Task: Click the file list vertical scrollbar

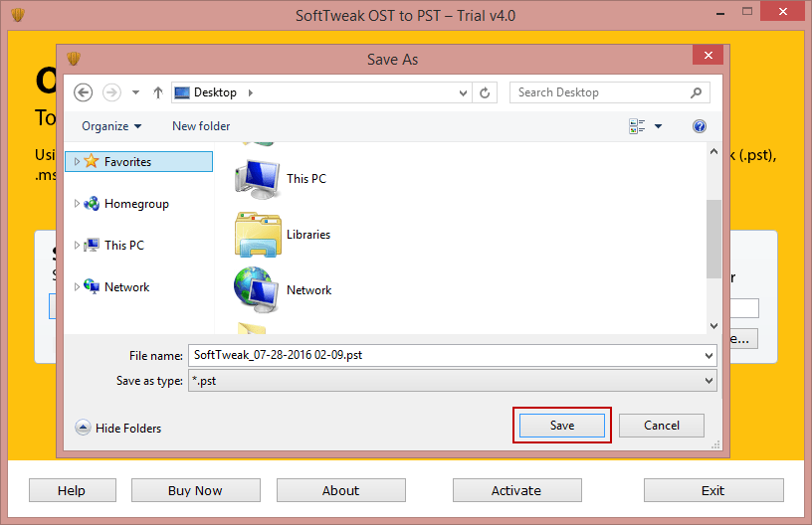Action: click(x=713, y=239)
